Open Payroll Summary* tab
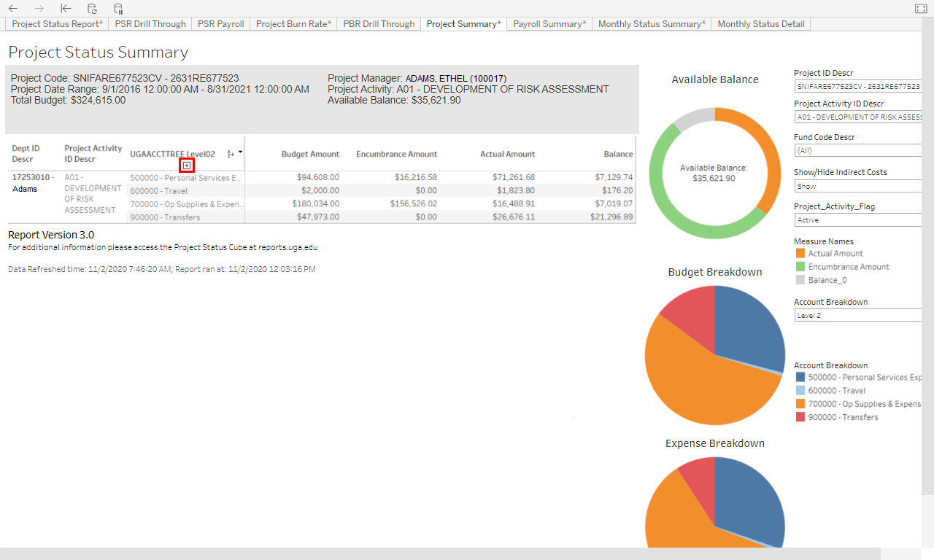 tap(549, 24)
